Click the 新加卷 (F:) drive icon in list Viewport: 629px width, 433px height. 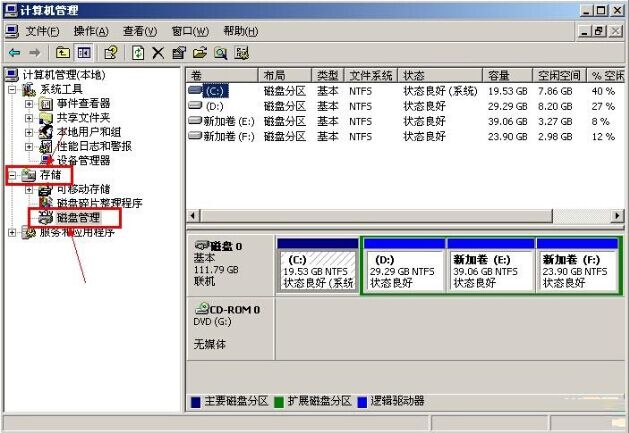point(195,135)
